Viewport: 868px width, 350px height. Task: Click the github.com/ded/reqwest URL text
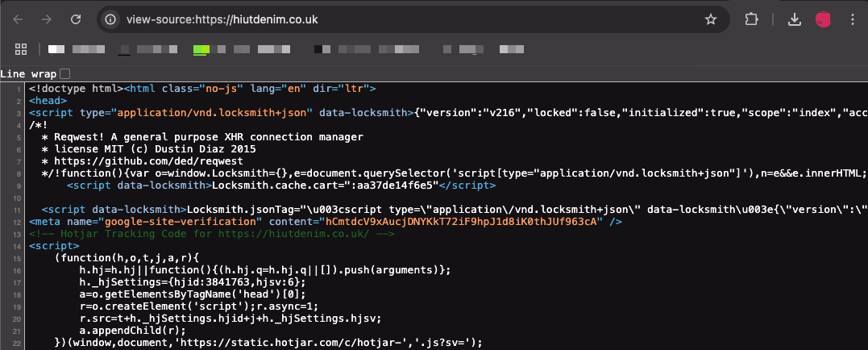click(149, 162)
